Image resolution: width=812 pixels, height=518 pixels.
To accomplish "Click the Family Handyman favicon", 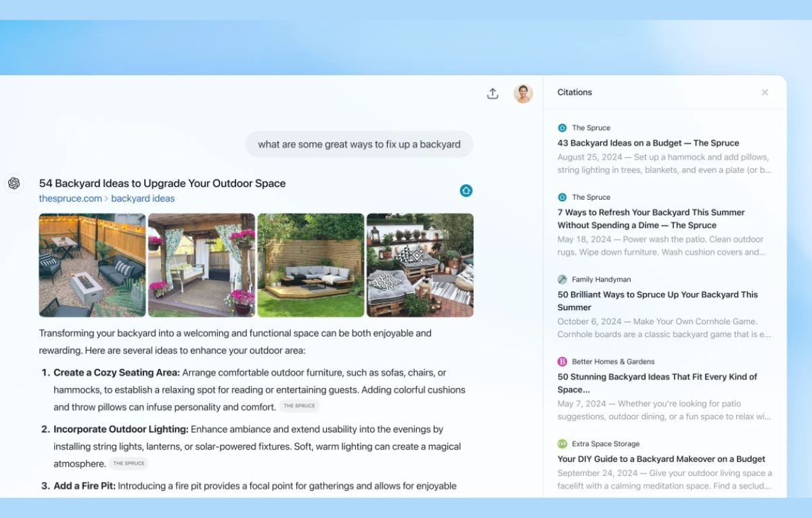I will point(562,280).
